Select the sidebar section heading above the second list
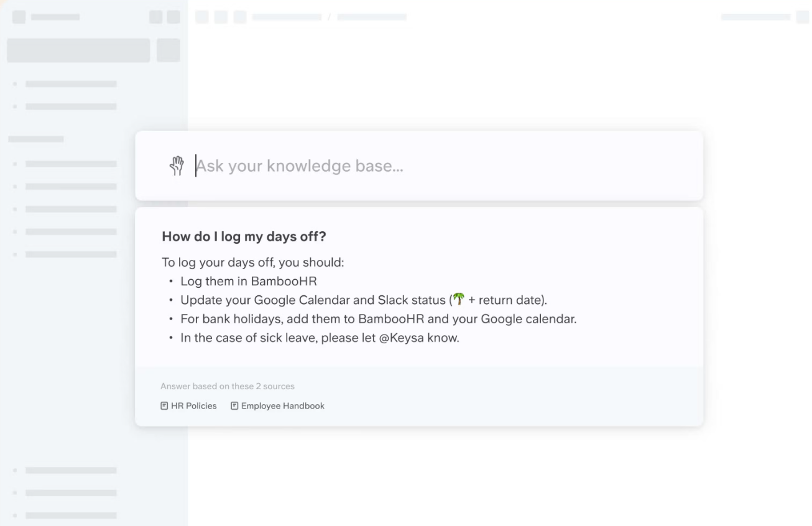Screen dimensions: 812x526 tap(35, 139)
